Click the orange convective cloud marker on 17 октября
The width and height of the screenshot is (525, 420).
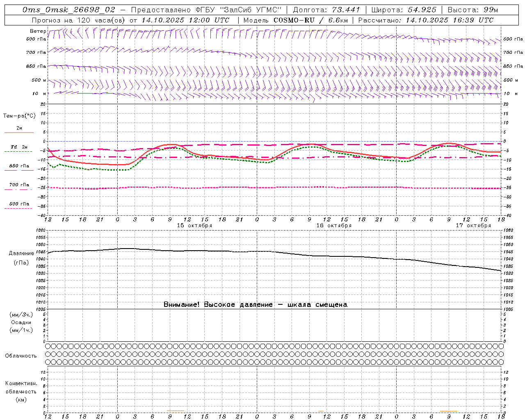click(449, 411)
